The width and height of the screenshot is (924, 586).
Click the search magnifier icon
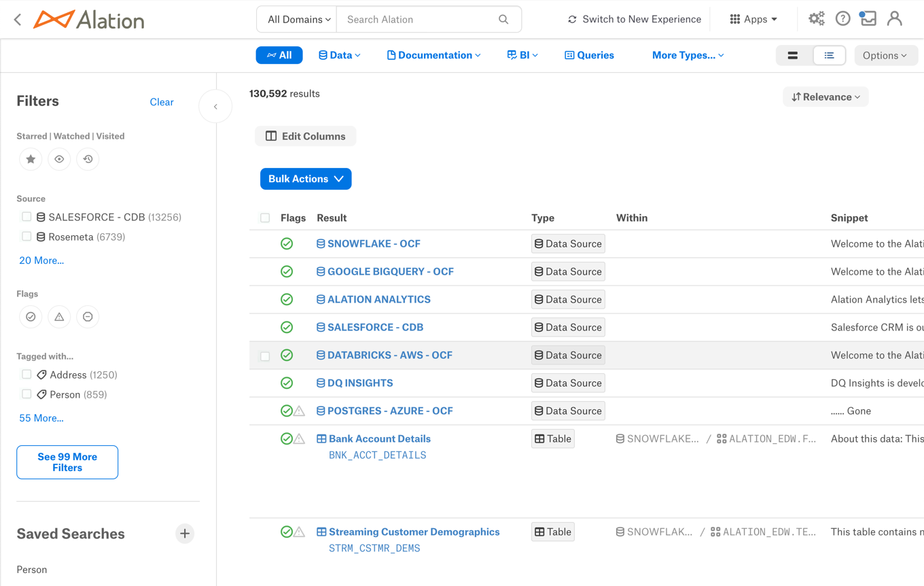click(x=503, y=20)
